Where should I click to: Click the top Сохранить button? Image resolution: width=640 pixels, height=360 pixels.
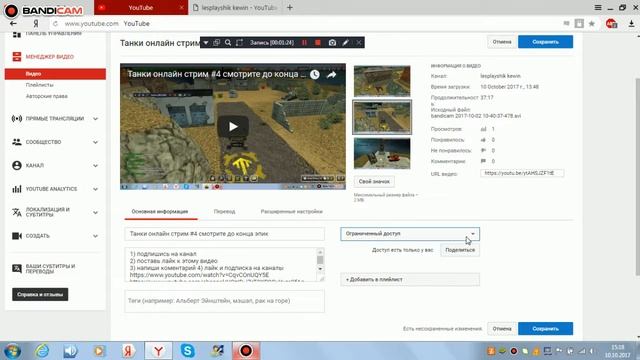click(x=545, y=42)
